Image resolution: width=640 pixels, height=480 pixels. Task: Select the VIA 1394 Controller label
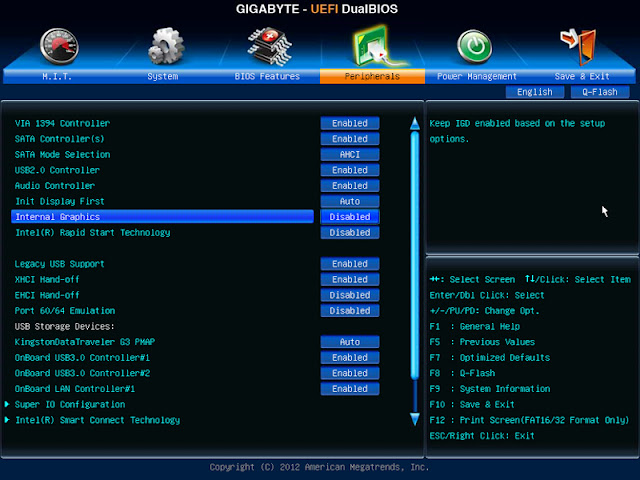click(x=62, y=123)
